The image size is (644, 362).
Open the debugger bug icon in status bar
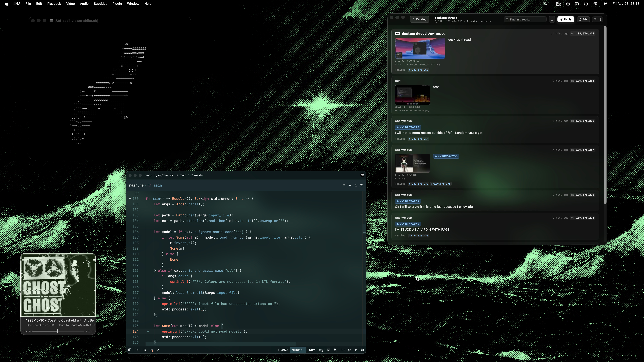(335, 350)
